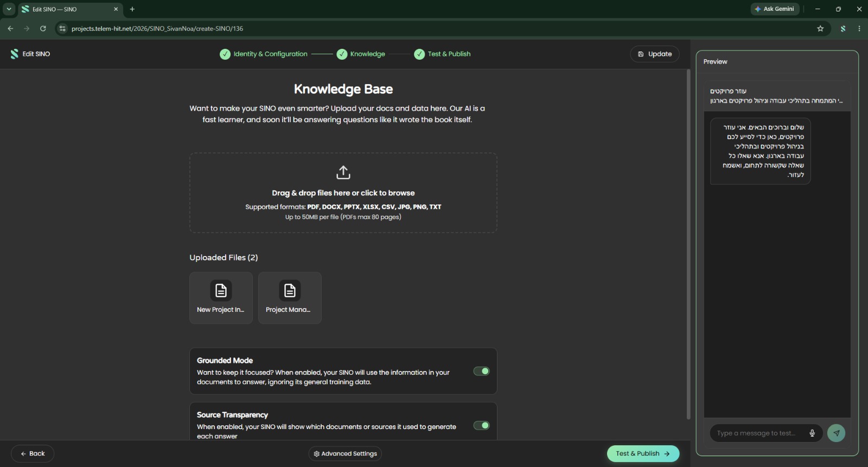Screen dimensions: 868x467
Task: Expand the tab search chevron in Chrome
Action: tap(9, 9)
